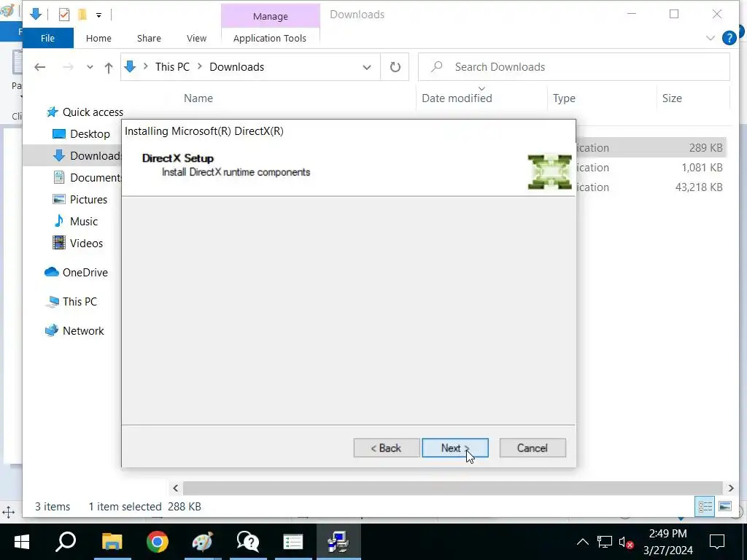Click the Manage contextual tab
Image resolution: width=747 pixels, height=560 pixels.
click(x=270, y=16)
